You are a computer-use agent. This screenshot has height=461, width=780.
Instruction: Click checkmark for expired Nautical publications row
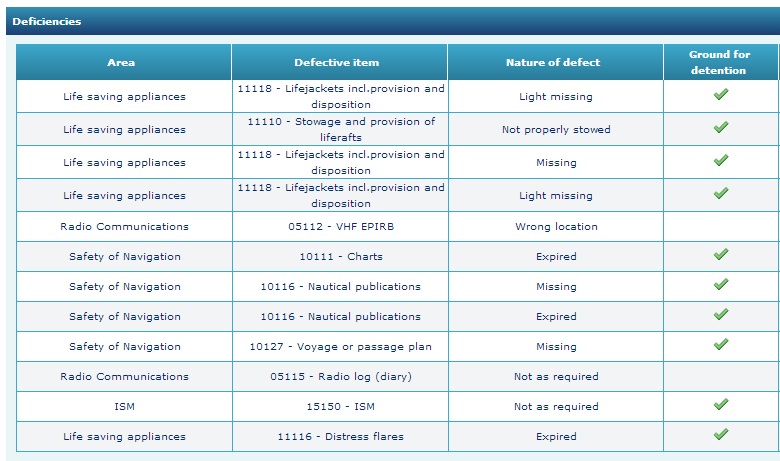tap(720, 315)
